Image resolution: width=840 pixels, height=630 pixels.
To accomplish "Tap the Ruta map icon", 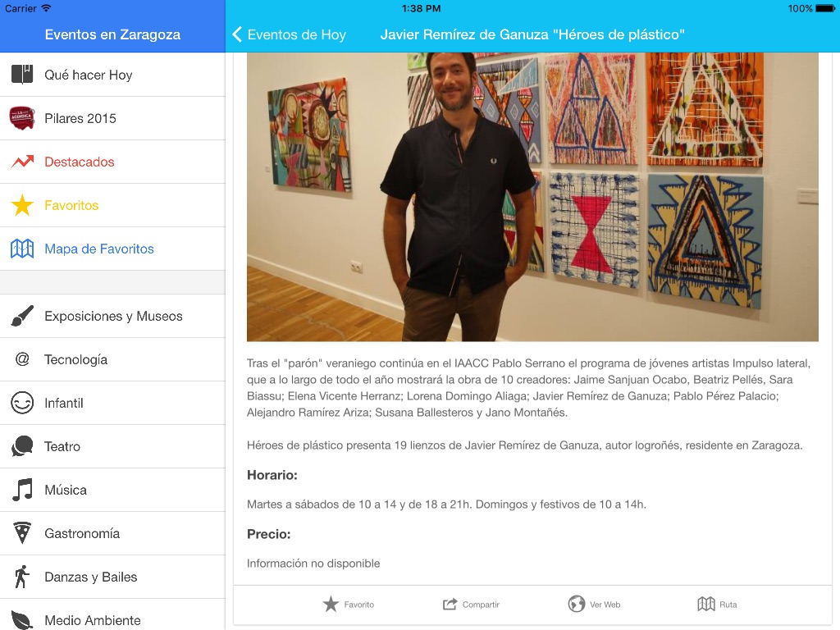I will tap(706, 605).
